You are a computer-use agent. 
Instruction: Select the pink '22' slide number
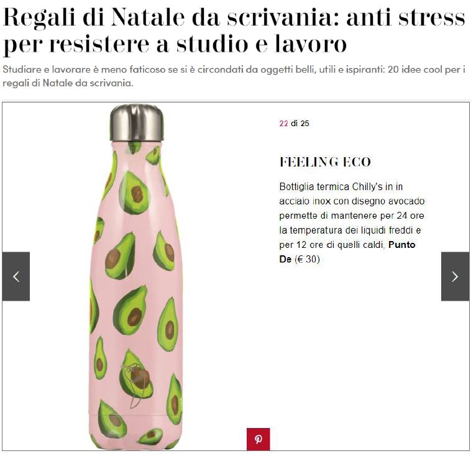coord(283,123)
